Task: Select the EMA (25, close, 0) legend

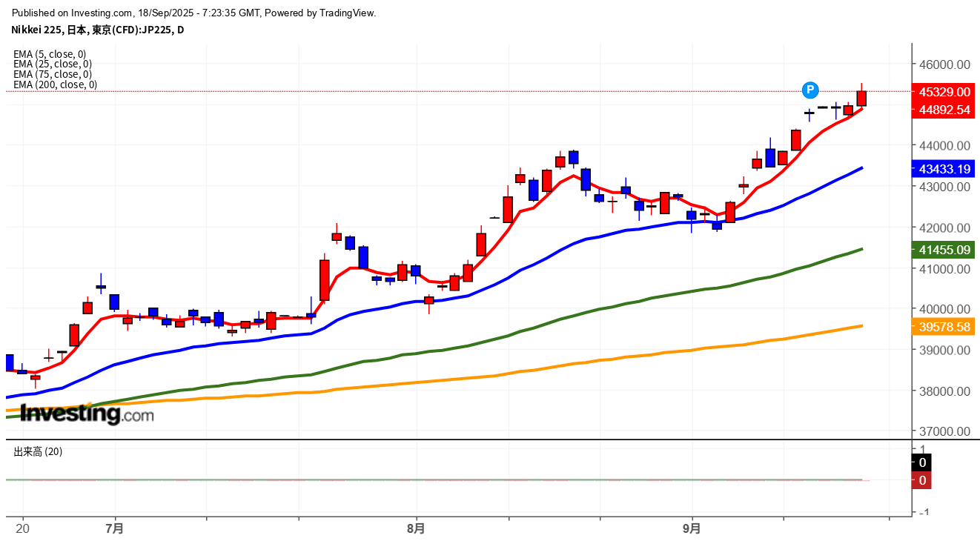Action: [x=53, y=64]
